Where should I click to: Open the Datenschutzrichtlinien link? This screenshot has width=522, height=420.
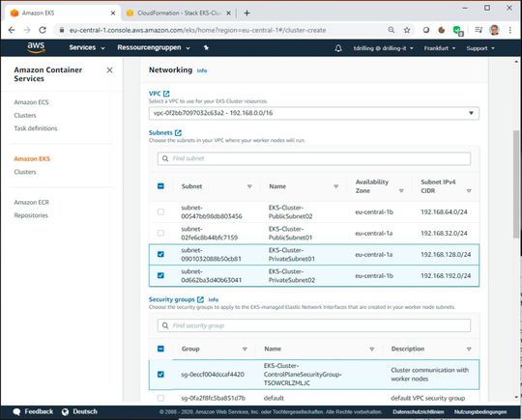419,412
